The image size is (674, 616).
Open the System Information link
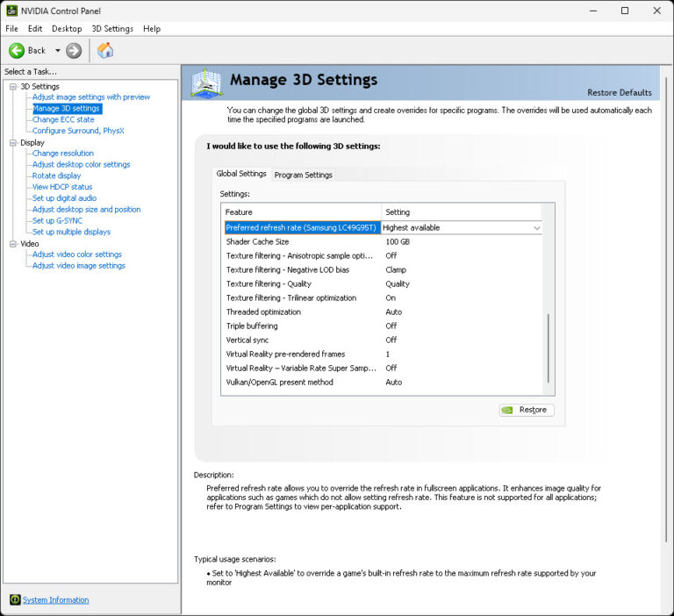[56, 600]
